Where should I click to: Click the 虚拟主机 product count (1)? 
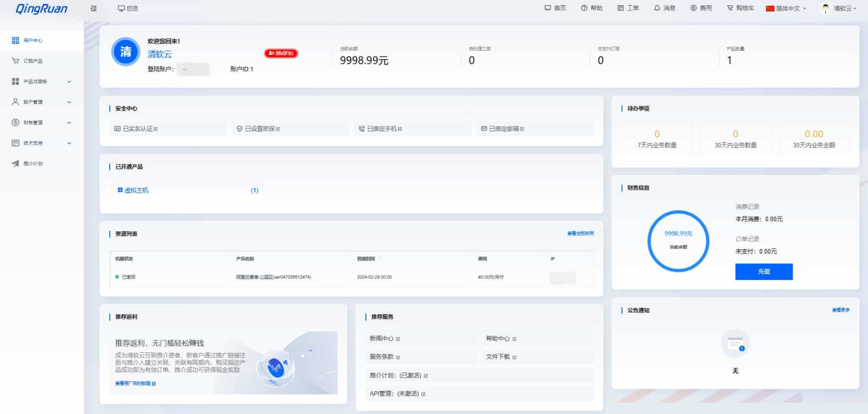(255, 190)
